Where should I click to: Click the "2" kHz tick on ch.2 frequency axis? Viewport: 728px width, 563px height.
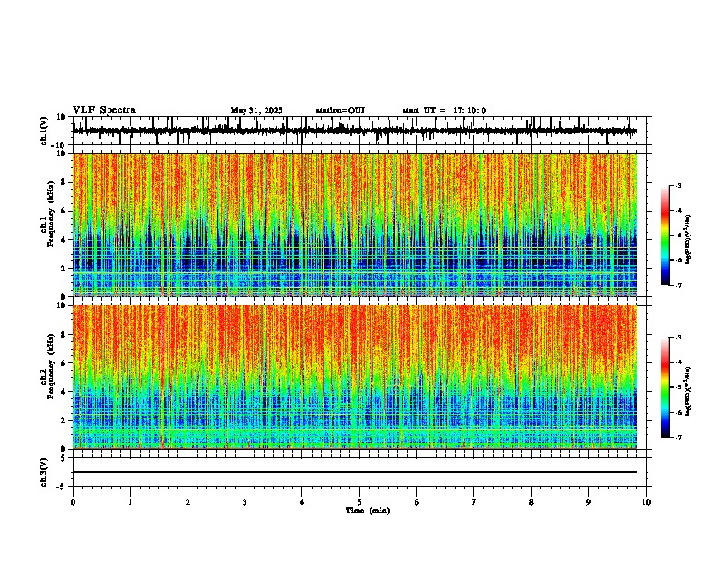click(64, 420)
